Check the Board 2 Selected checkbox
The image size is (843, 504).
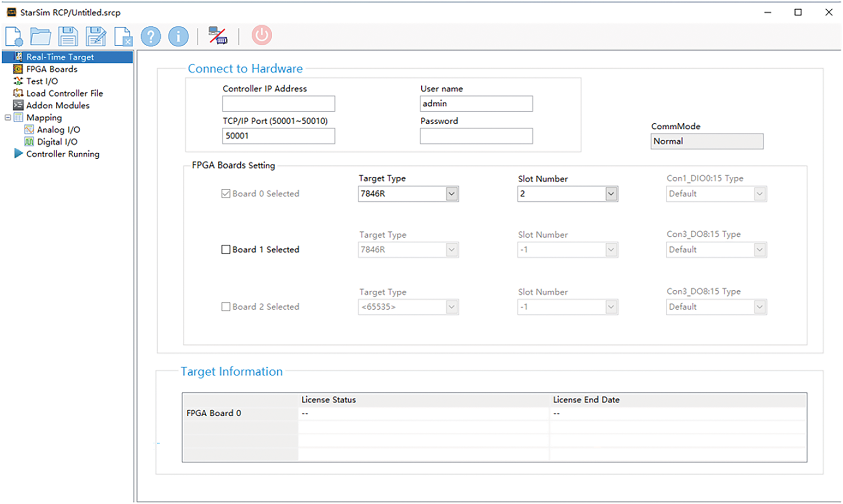226,307
